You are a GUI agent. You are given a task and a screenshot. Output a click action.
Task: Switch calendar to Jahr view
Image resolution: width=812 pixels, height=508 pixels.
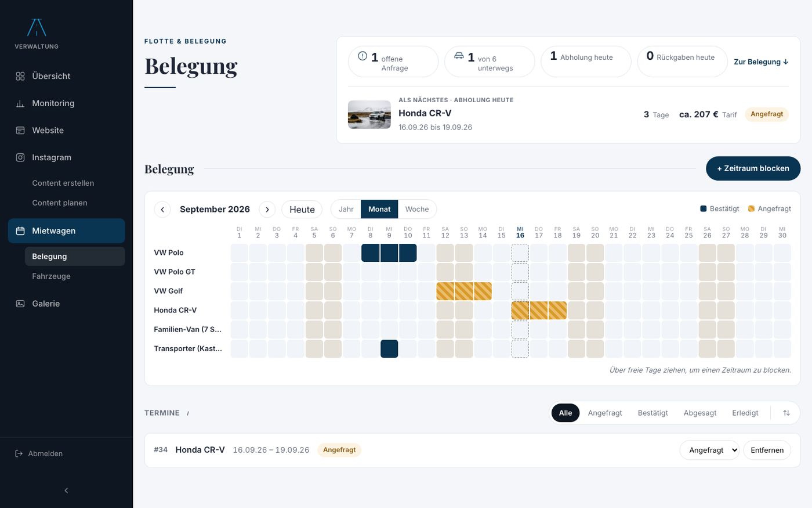click(346, 209)
